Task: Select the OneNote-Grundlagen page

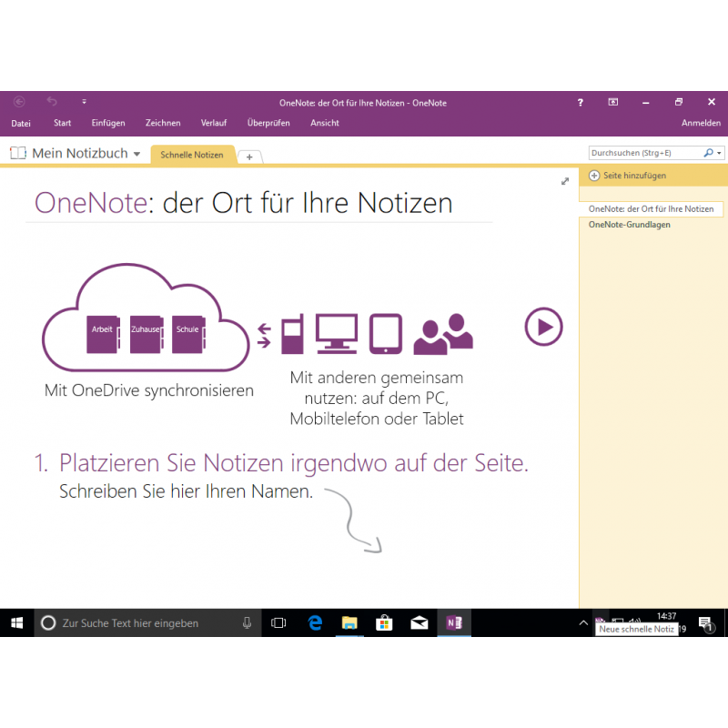Action: (x=630, y=224)
